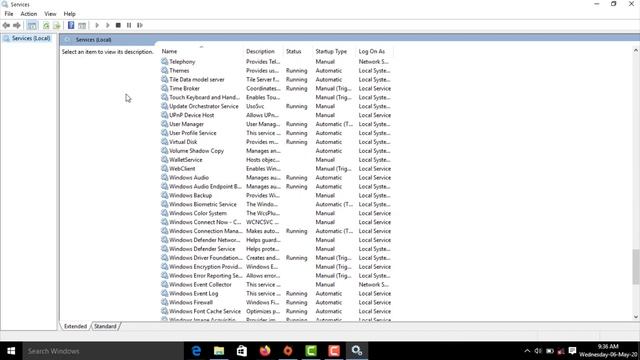Open Microsoft Edge from taskbar

[196, 351]
